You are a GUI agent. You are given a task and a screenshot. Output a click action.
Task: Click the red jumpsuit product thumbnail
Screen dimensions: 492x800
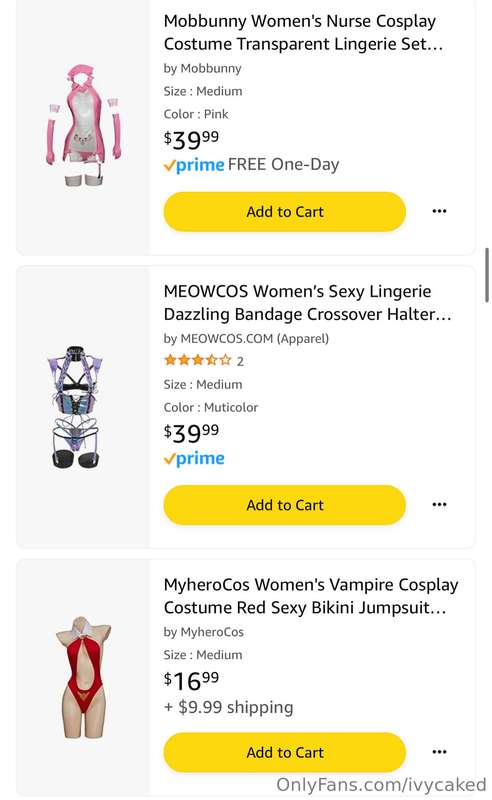pos(83,678)
